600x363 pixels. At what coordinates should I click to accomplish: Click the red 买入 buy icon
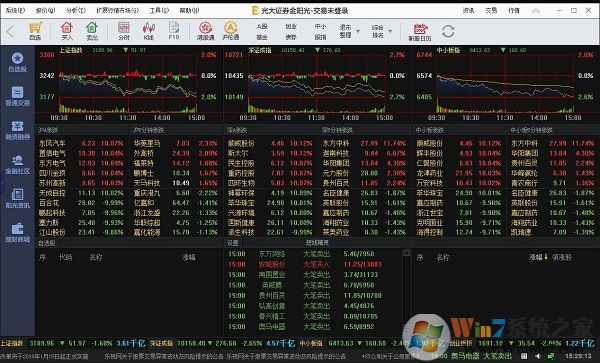coord(67,31)
